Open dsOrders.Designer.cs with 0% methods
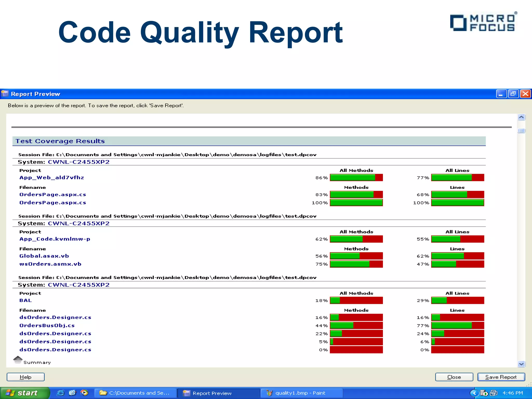 pos(55,350)
